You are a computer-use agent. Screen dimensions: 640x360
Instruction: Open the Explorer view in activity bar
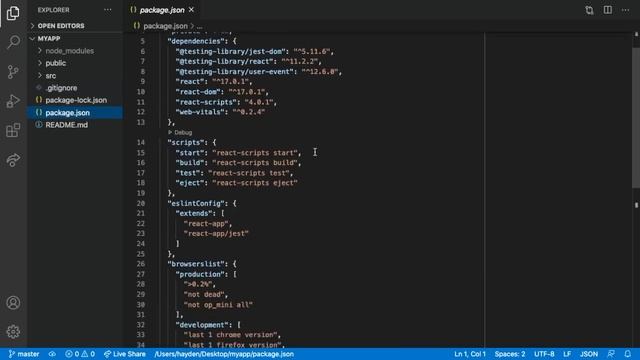pos(13,13)
